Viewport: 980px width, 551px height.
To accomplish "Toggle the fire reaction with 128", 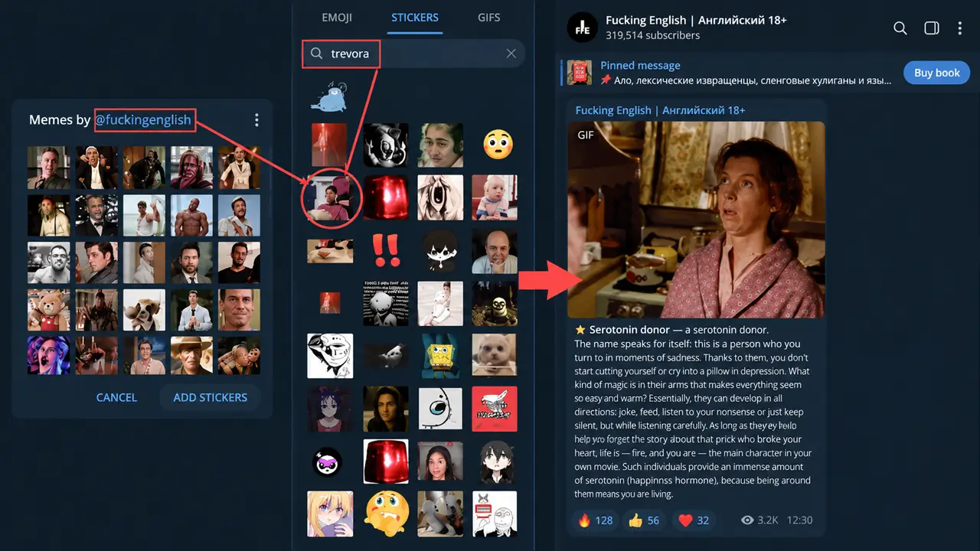I will tap(595, 520).
